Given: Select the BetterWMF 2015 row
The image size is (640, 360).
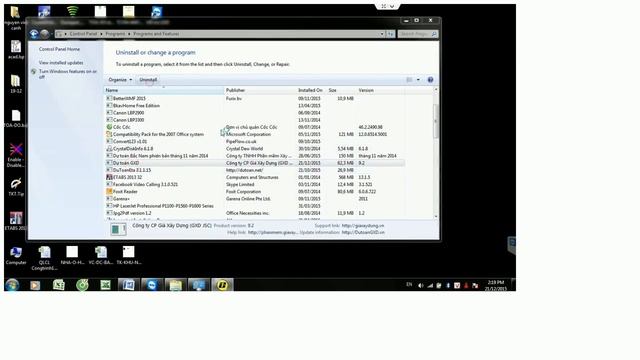Looking at the screenshot, I should tap(255, 99).
